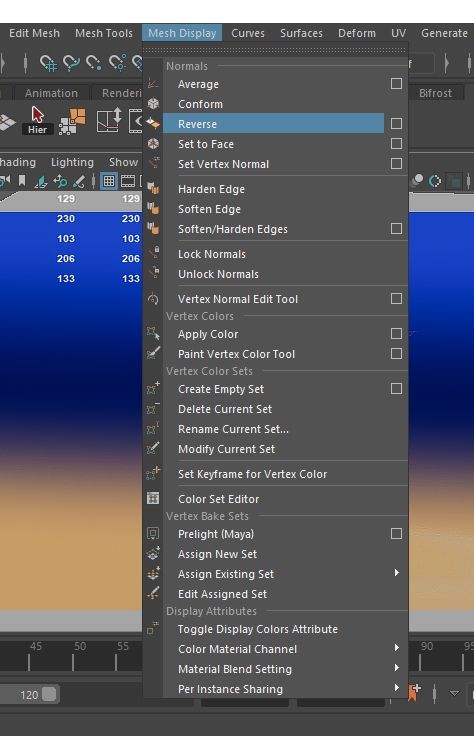Viewport: 474px width, 736px height.
Task: Expand the Per Instance Sharing submenu
Action: [x=397, y=688]
